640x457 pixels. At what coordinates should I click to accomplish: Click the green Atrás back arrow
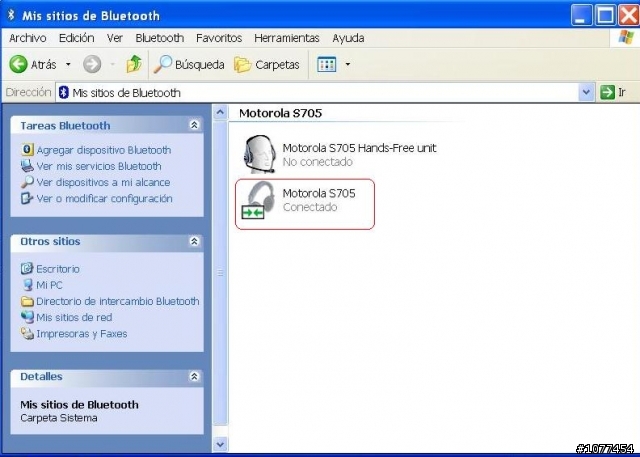[18, 64]
